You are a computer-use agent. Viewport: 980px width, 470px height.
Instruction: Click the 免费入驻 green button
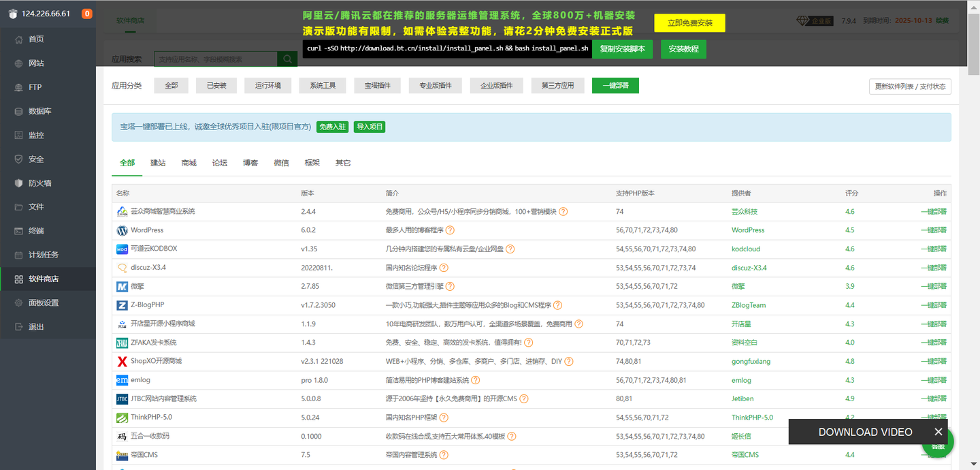[333, 127]
